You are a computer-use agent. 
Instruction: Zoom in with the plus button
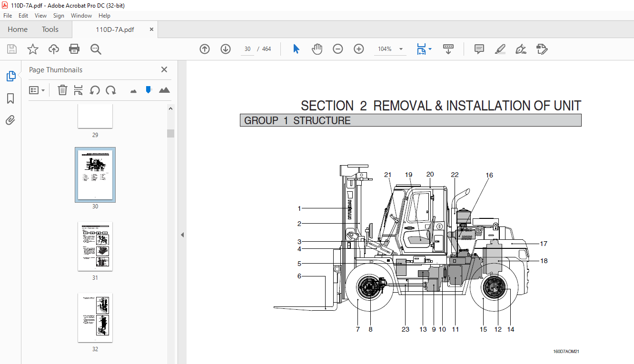point(359,49)
